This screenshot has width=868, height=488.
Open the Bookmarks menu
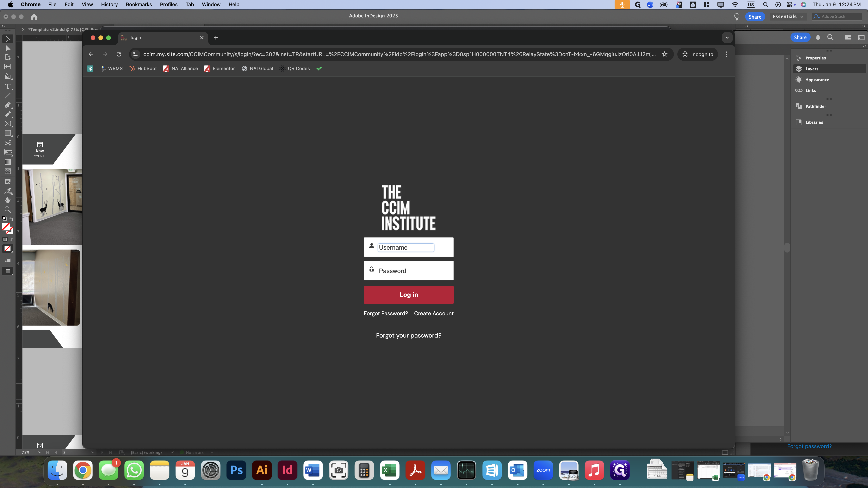(x=139, y=4)
